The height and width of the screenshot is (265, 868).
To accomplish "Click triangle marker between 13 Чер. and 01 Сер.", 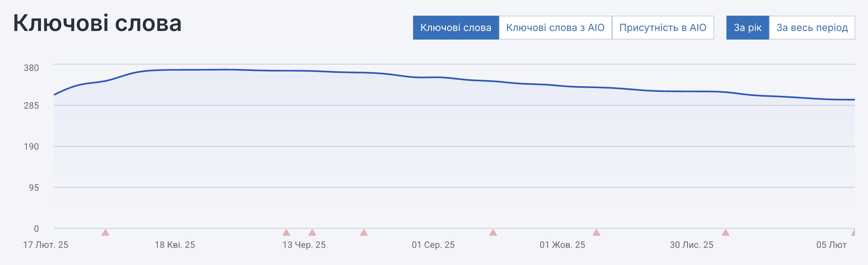I will 364,233.
